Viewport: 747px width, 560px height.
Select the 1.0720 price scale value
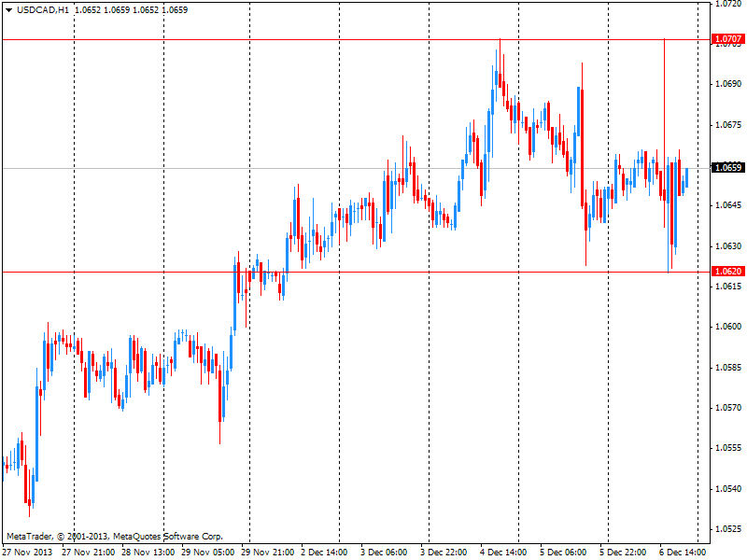[x=728, y=4]
